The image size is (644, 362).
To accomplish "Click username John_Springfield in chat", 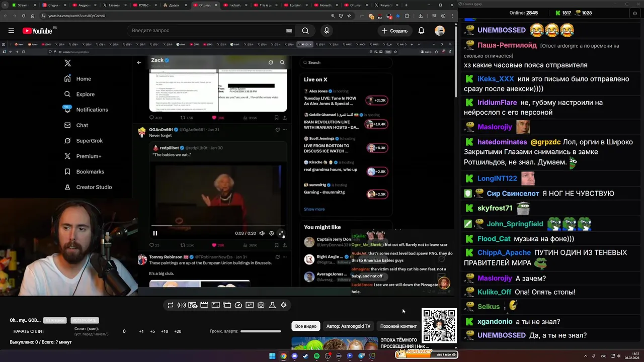I will [x=515, y=224].
